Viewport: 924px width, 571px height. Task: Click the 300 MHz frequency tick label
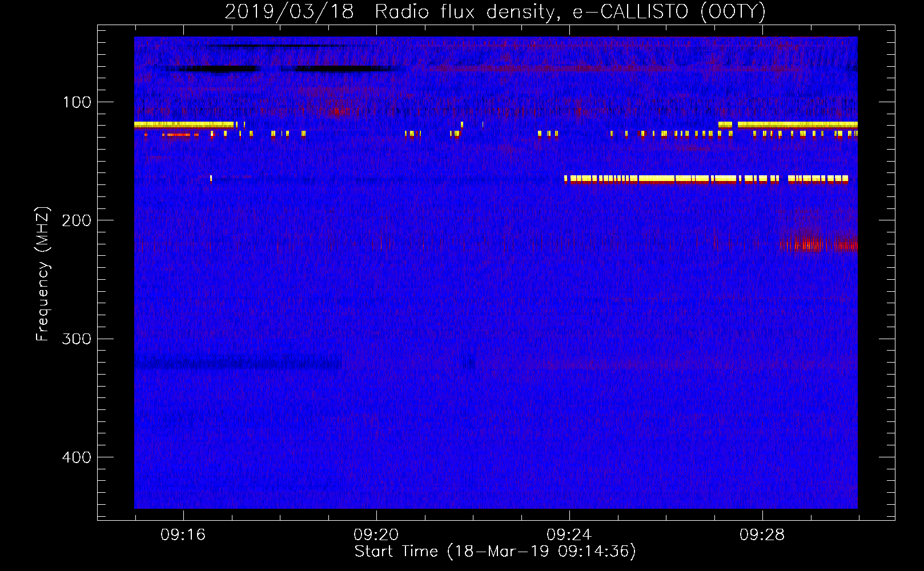(x=77, y=339)
